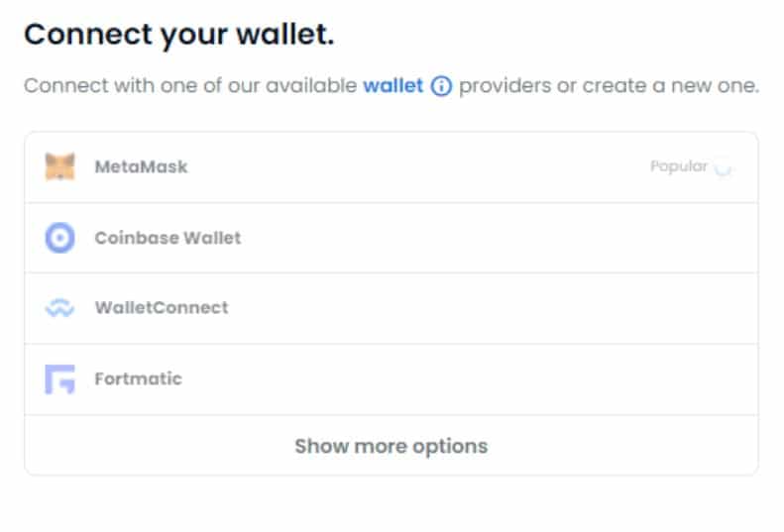Click the Coinbase Wallet circular blue icon
The width and height of the screenshot is (784, 532).
pyautogui.click(x=60, y=238)
